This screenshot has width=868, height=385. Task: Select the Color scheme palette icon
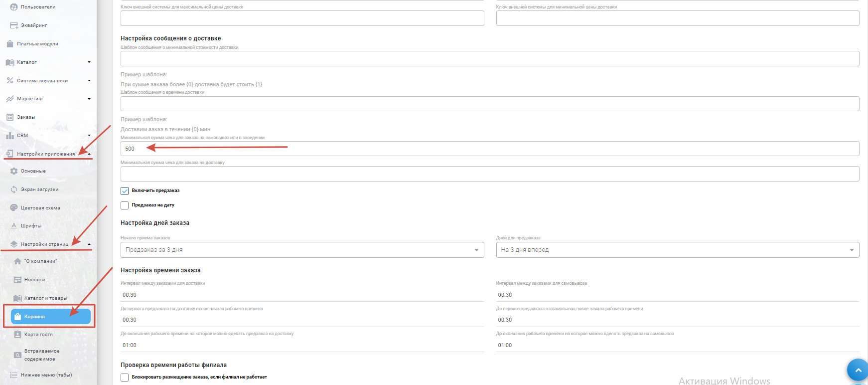tap(14, 208)
